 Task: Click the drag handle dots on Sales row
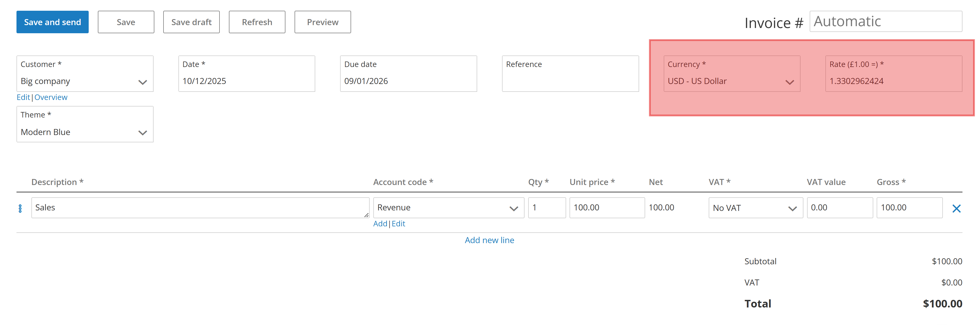pyautogui.click(x=20, y=209)
